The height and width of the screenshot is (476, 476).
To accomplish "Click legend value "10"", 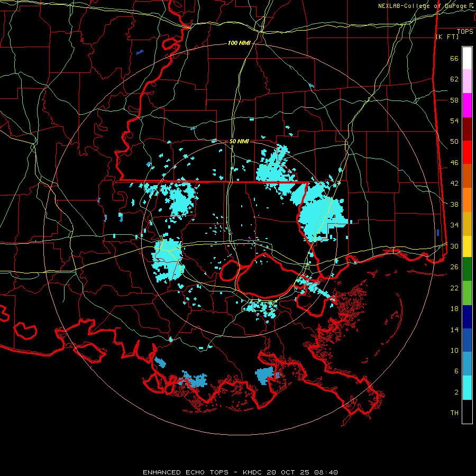I will point(454,351).
